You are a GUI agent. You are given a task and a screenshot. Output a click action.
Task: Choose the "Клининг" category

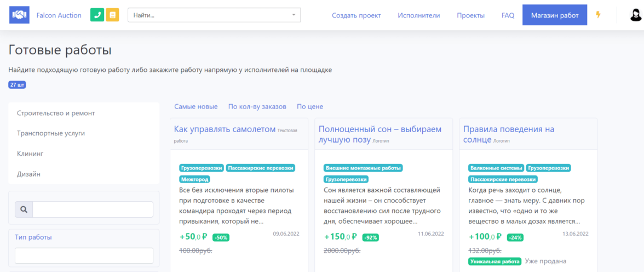(30, 154)
